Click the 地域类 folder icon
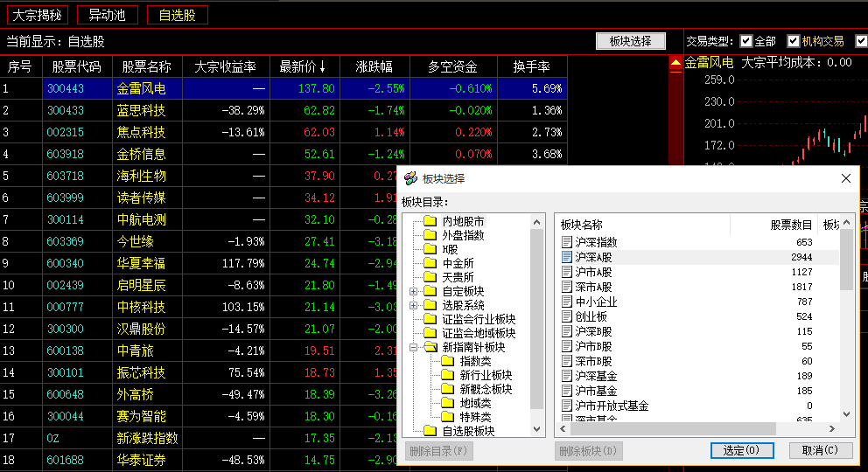This screenshot has height=472, width=868. click(x=447, y=403)
